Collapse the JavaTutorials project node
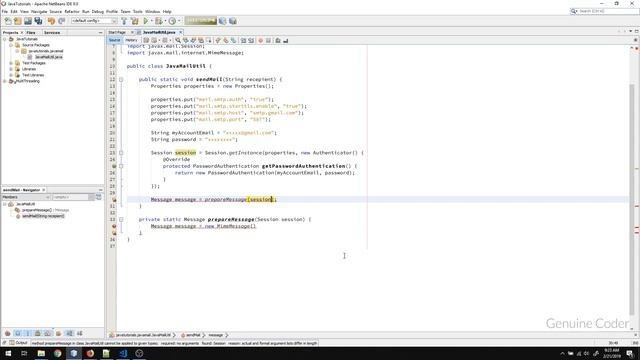The image size is (640, 360). tap(5, 39)
